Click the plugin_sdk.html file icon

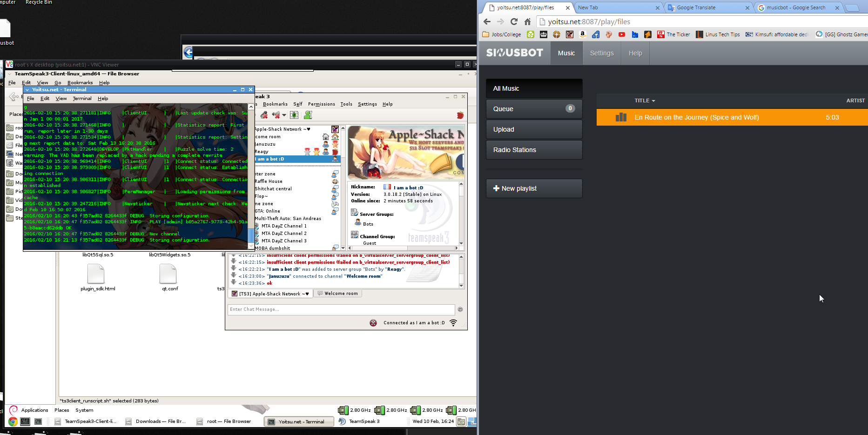96,274
